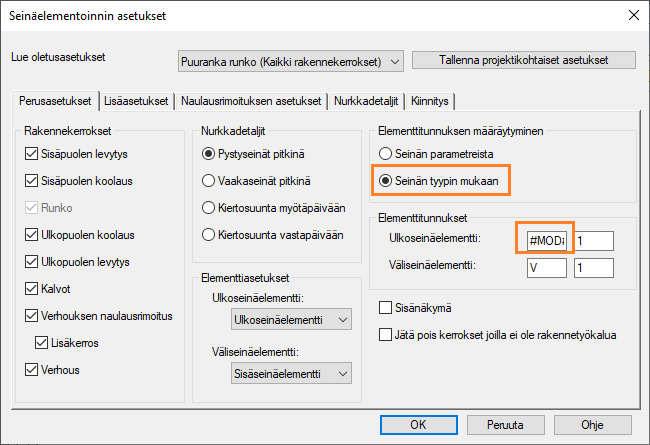Switch to the Lisäasetukset tab
650x445 pixels.
(136, 101)
